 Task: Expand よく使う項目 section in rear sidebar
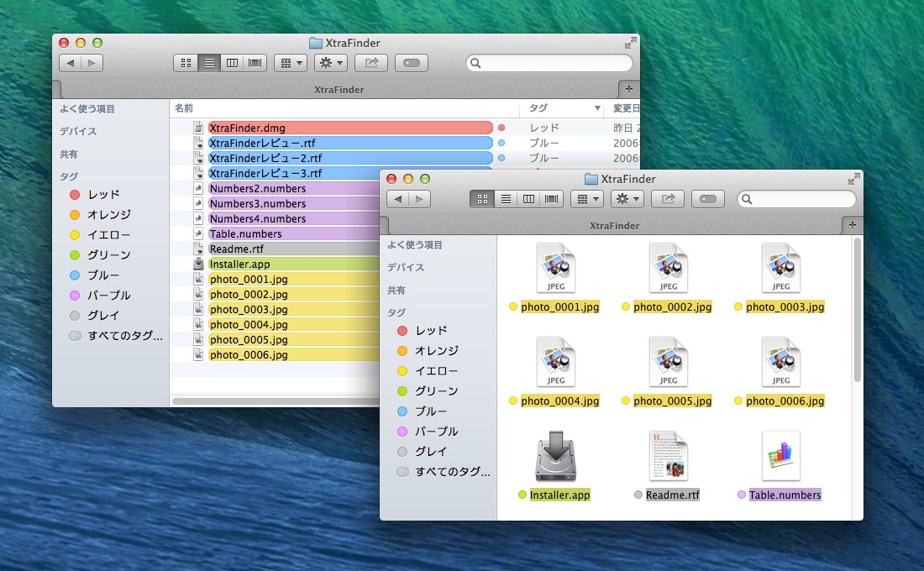click(x=87, y=109)
